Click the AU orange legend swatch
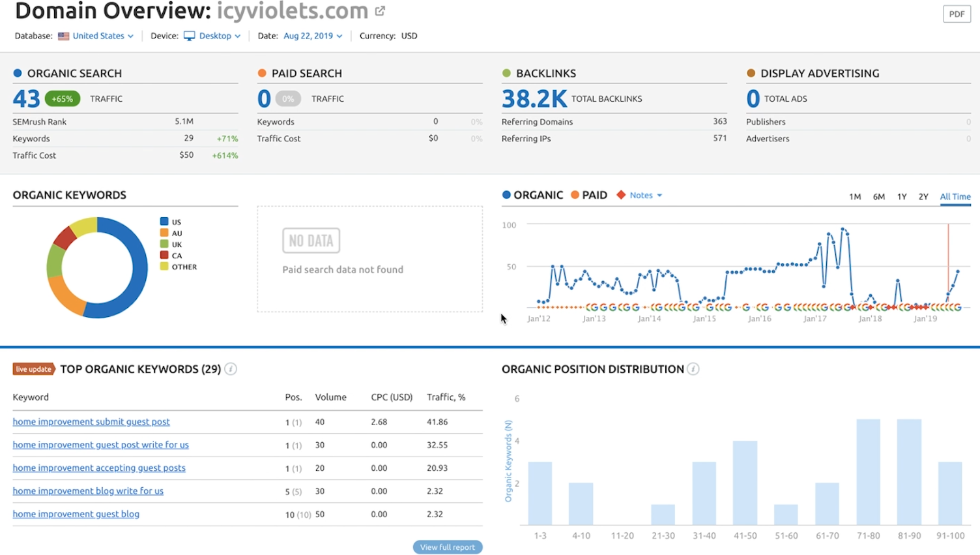The width and height of the screenshot is (980, 555). (164, 233)
